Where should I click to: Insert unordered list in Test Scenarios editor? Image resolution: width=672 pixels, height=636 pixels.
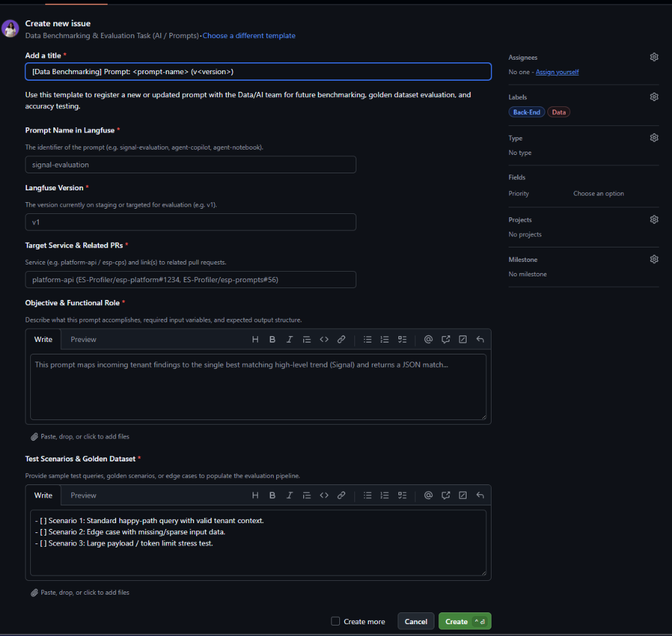point(367,496)
